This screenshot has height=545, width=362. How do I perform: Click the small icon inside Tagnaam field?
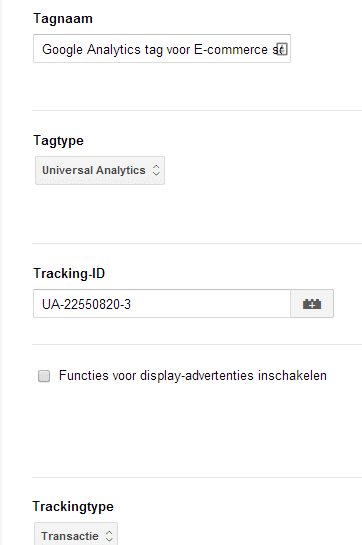point(282,49)
